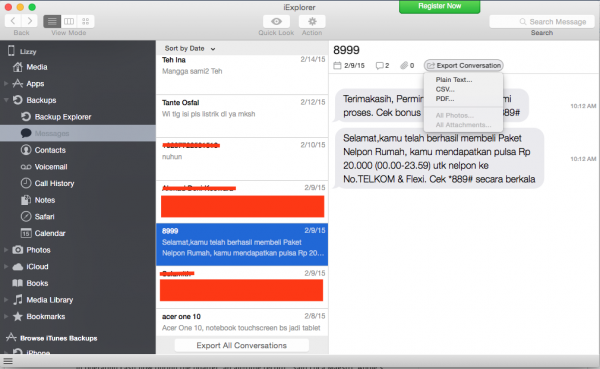This screenshot has width=600, height=369.
Task: Click the conversation date 2/9/15 calendar icon
Action: click(337, 65)
